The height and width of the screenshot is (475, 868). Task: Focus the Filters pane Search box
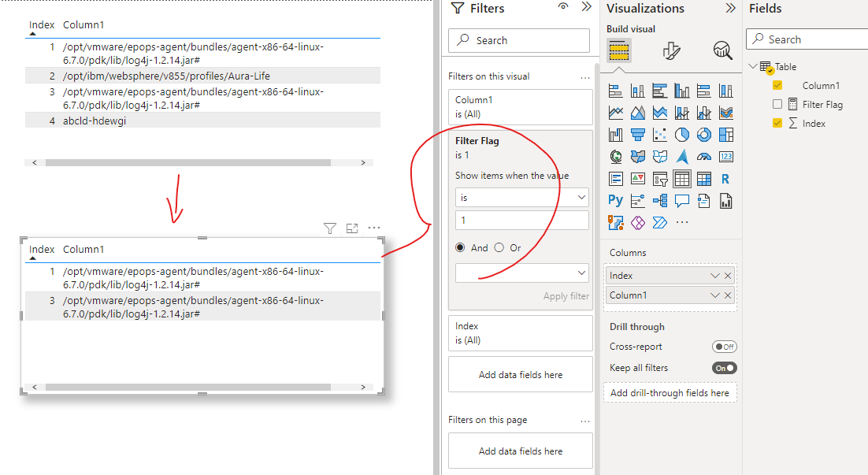(519, 40)
